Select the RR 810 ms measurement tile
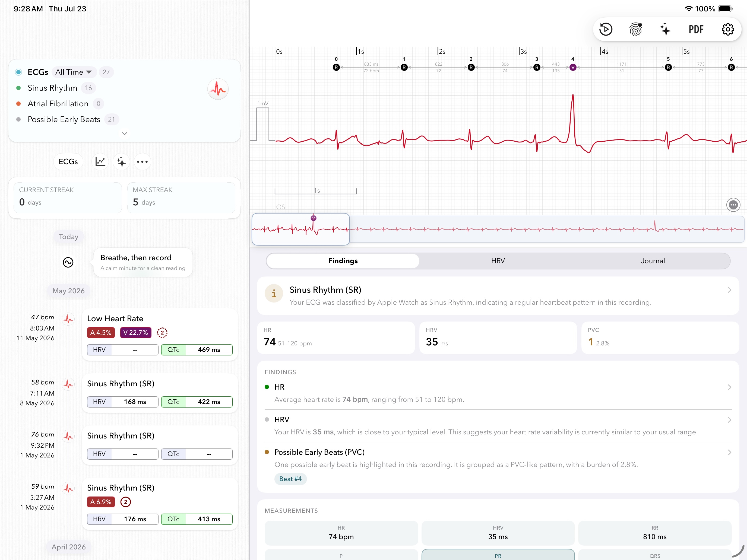The image size is (747, 560). point(654,533)
